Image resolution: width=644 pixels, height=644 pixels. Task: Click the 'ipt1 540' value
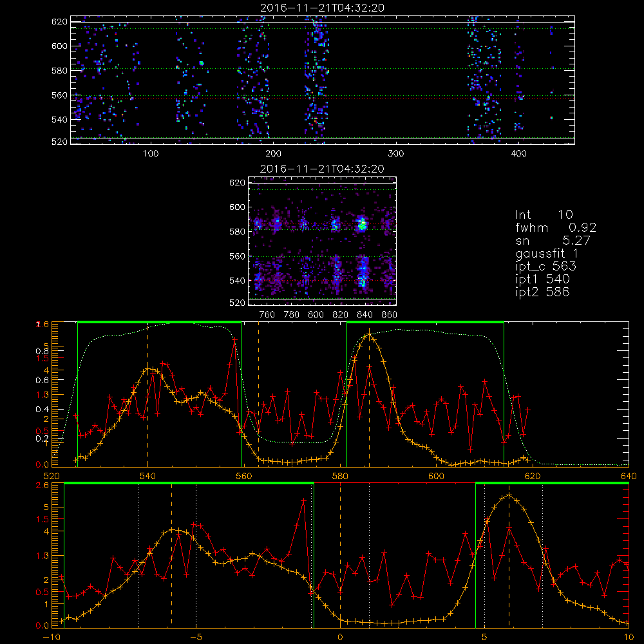click(542, 279)
